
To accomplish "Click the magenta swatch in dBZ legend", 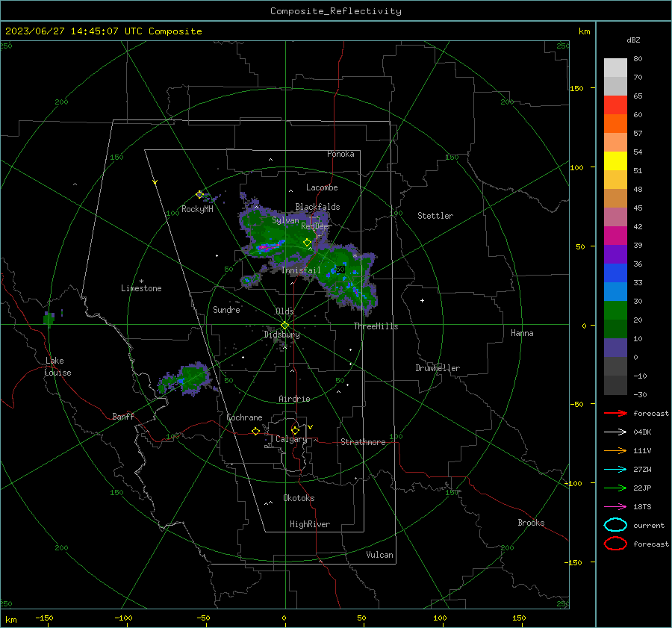I will point(615,236).
